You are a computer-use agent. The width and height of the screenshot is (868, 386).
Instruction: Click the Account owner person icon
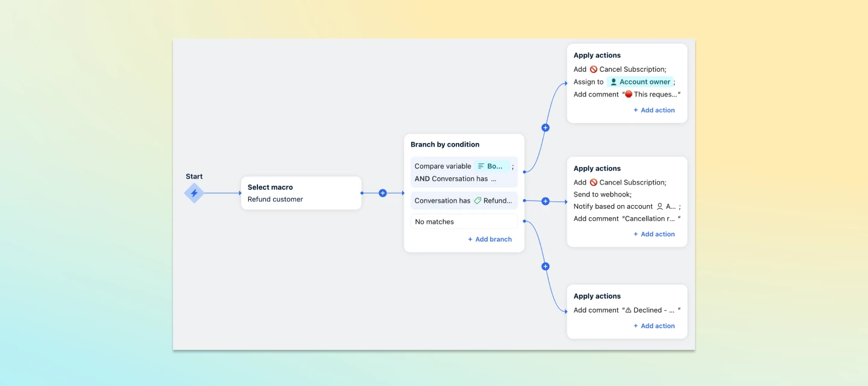[x=614, y=82]
